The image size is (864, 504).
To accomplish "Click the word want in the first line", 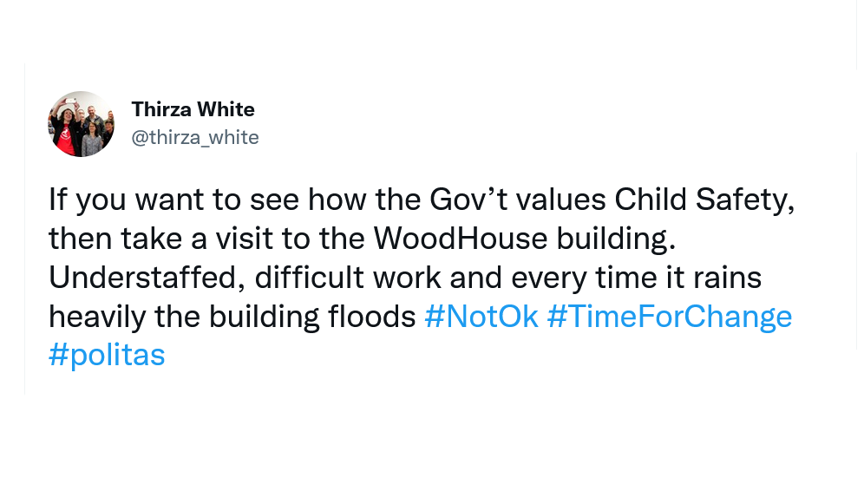I will (169, 200).
